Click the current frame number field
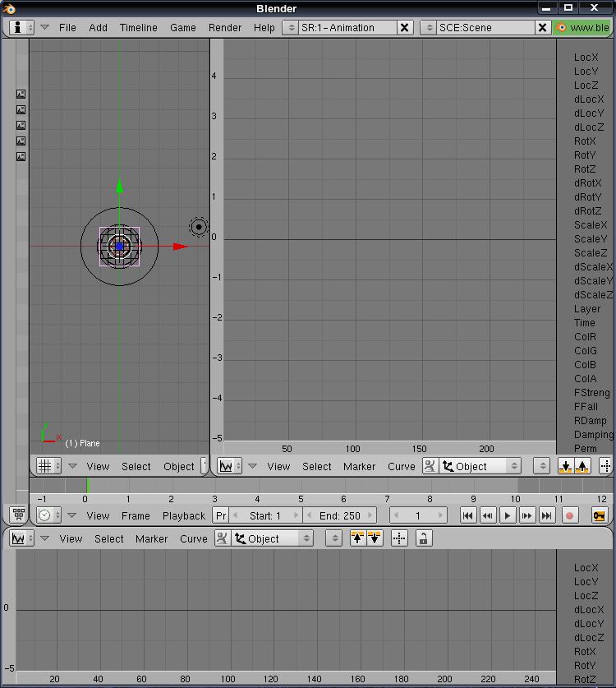This screenshot has width=616, height=688. (418, 515)
